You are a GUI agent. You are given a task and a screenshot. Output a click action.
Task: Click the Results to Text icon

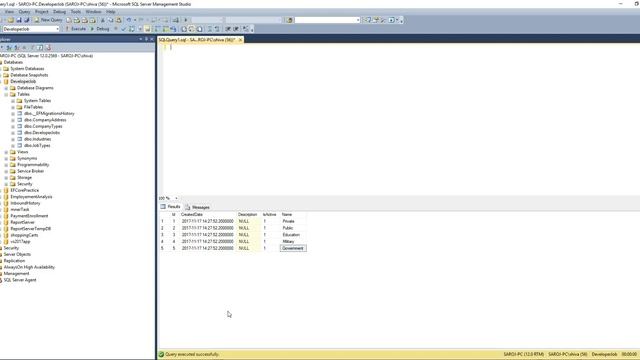coord(184,29)
